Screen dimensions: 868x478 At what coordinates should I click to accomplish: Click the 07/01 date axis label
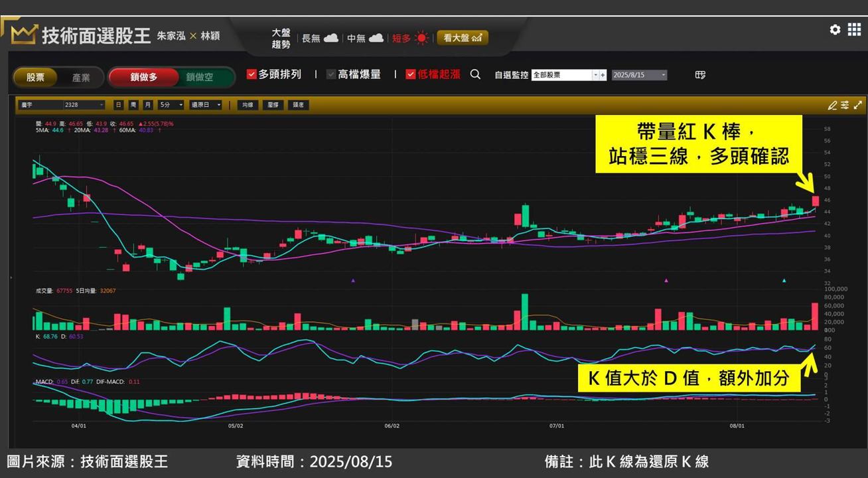coord(557,426)
